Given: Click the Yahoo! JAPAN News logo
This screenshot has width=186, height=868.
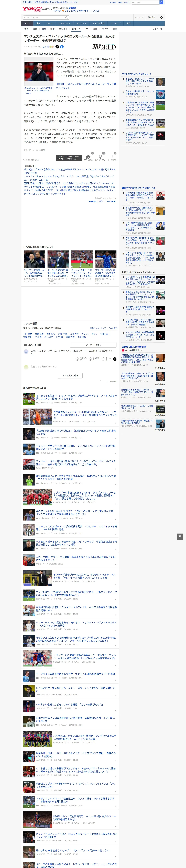Looking at the screenshot, I should coord(37,9).
